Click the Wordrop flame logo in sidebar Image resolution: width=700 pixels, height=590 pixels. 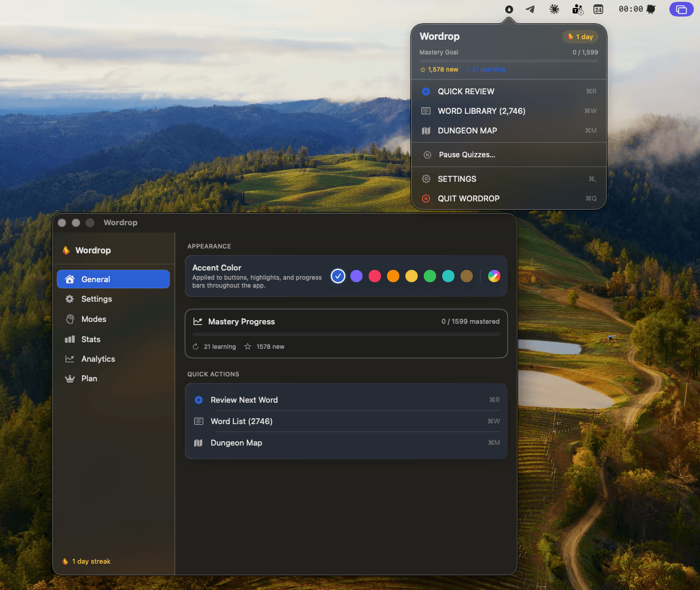(x=66, y=250)
